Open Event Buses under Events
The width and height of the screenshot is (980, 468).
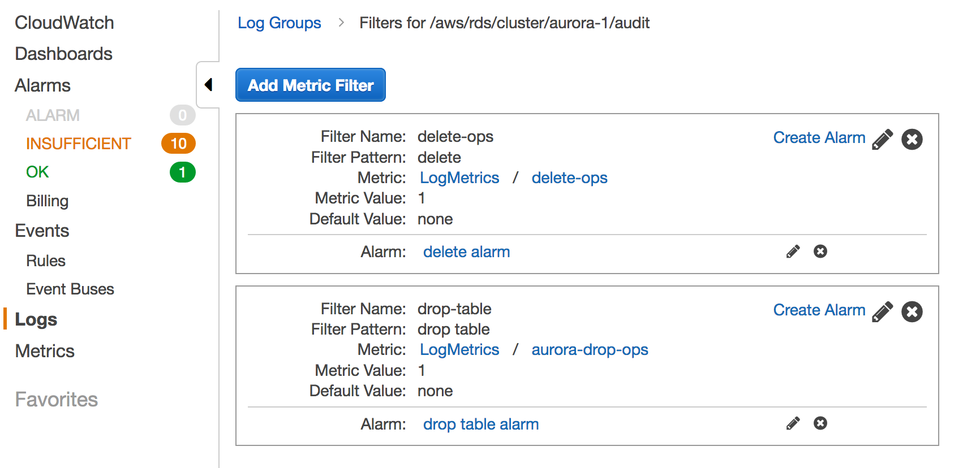(x=70, y=289)
